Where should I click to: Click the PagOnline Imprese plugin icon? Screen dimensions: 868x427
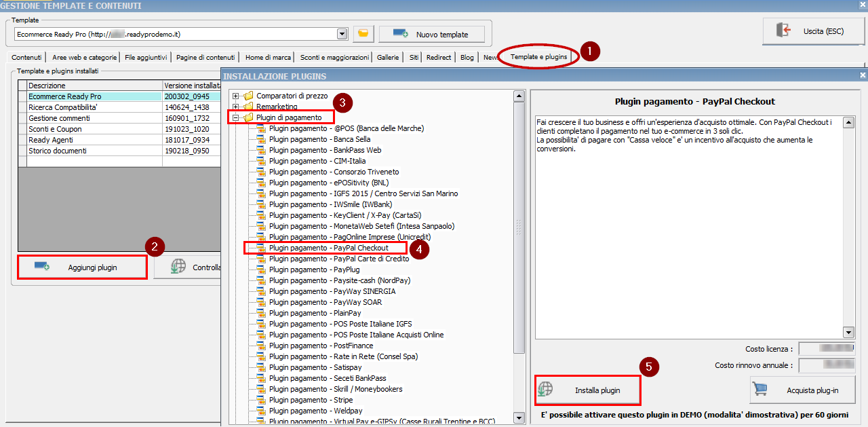[261, 237]
